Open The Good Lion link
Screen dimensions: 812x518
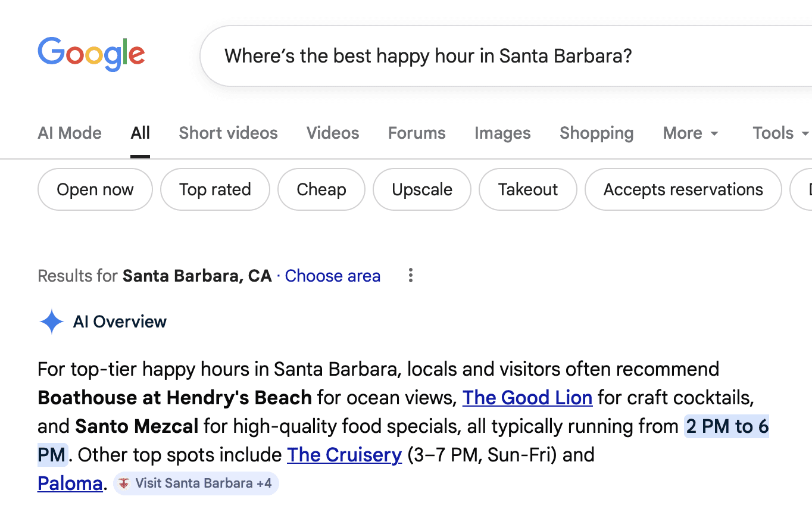pyautogui.click(x=527, y=397)
